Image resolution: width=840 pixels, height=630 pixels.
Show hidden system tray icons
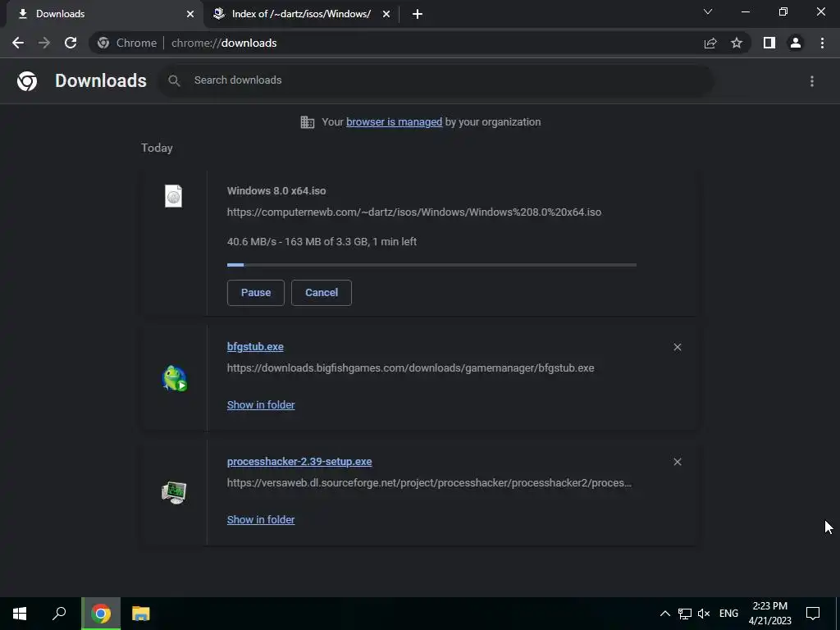tap(664, 614)
